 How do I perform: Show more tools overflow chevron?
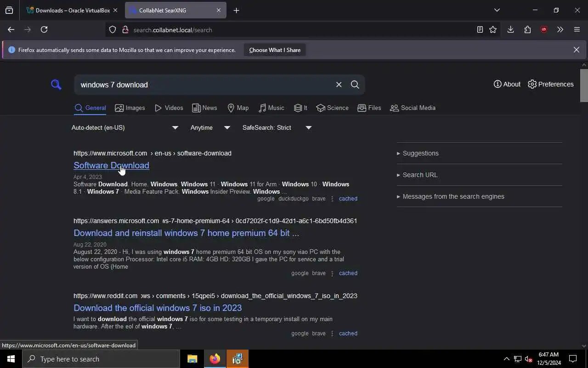(560, 29)
